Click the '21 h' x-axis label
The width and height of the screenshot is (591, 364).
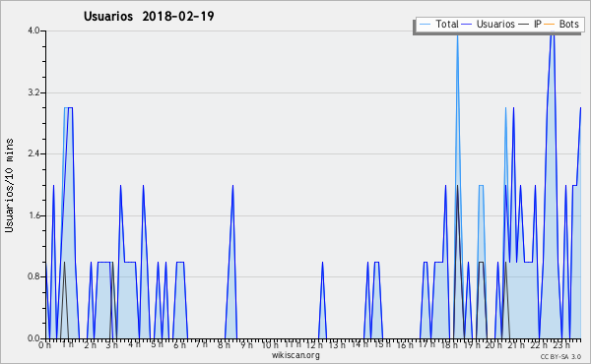click(516, 344)
